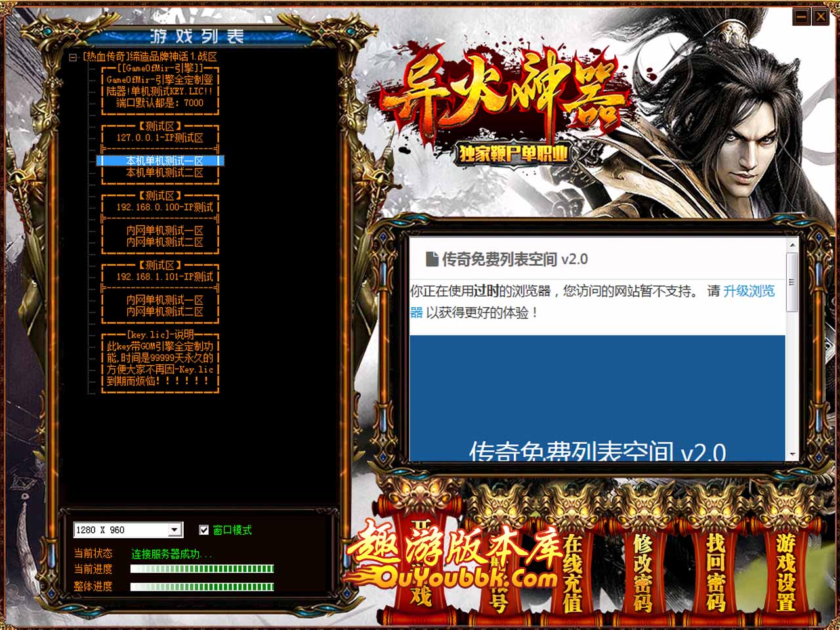The image size is (840, 630).
Task: Select 本机单机测试二区 server entry
Action: (x=164, y=173)
